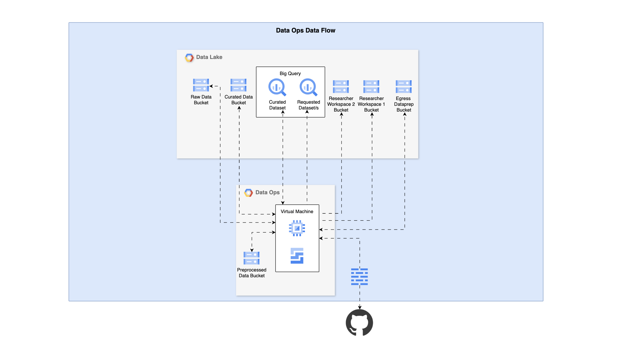Select the Data Ops Data Flow title
Screen dimensions: 644x349
point(306,30)
